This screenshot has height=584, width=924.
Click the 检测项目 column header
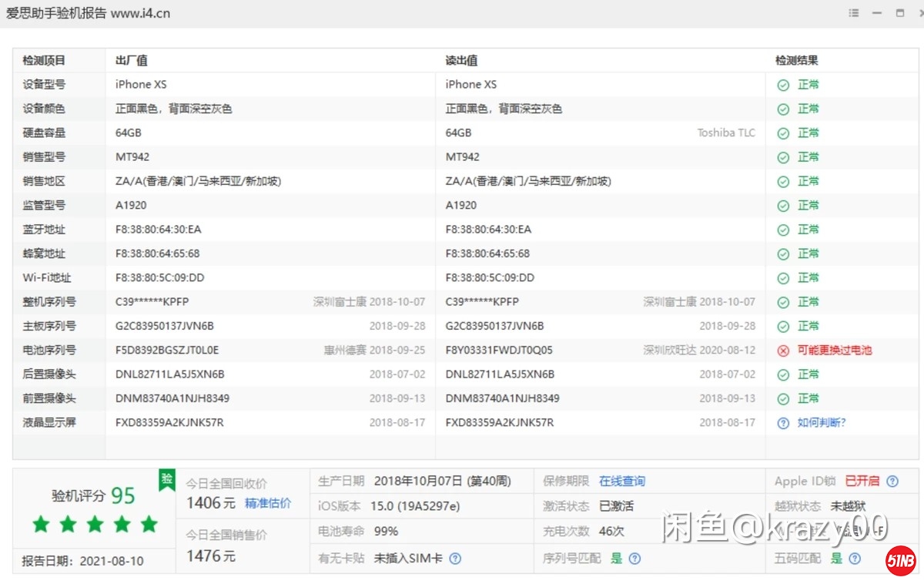point(44,61)
